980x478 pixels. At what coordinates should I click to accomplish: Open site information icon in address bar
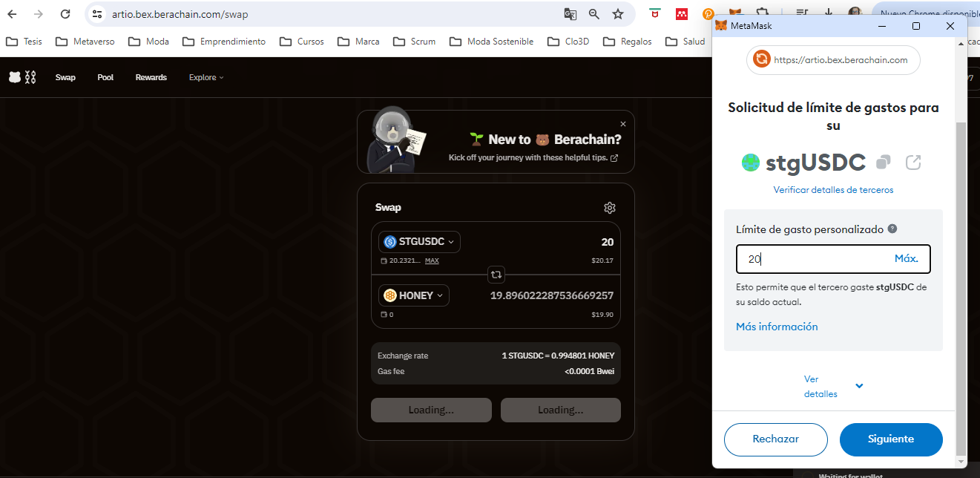click(x=96, y=14)
